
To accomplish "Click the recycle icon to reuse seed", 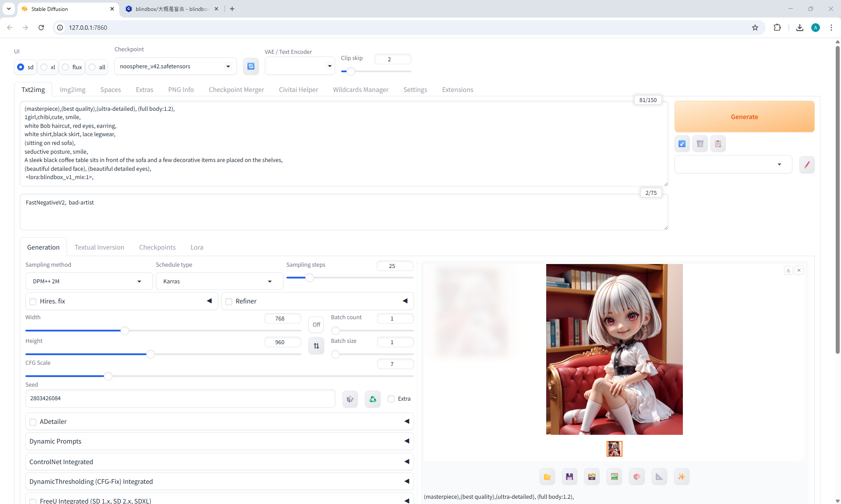I will tap(372, 399).
